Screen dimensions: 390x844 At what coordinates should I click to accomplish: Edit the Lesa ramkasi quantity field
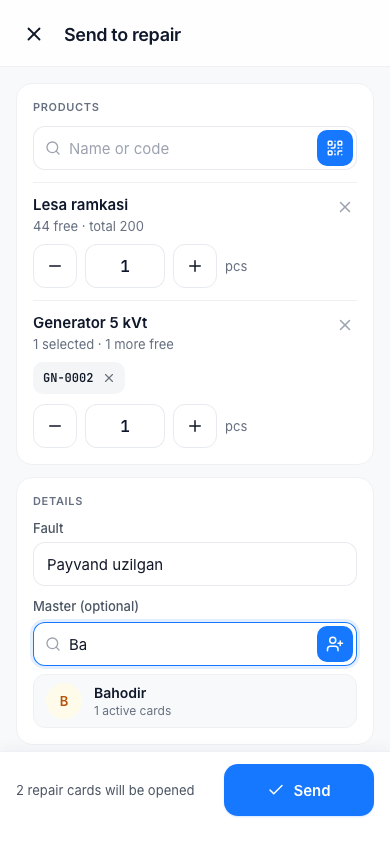pyautogui.click(x=125, y=266)
